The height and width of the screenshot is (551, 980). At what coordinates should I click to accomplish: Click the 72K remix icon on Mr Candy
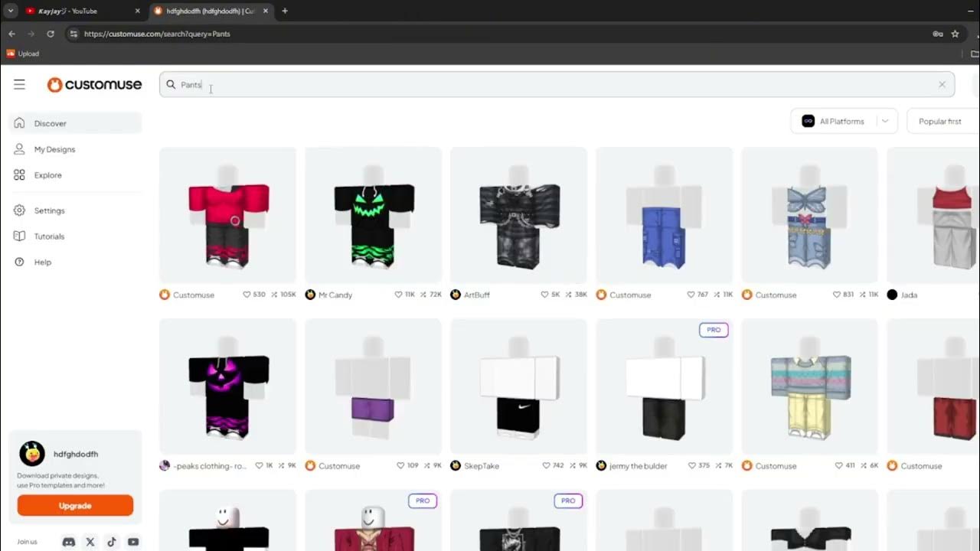pos(424,295)
